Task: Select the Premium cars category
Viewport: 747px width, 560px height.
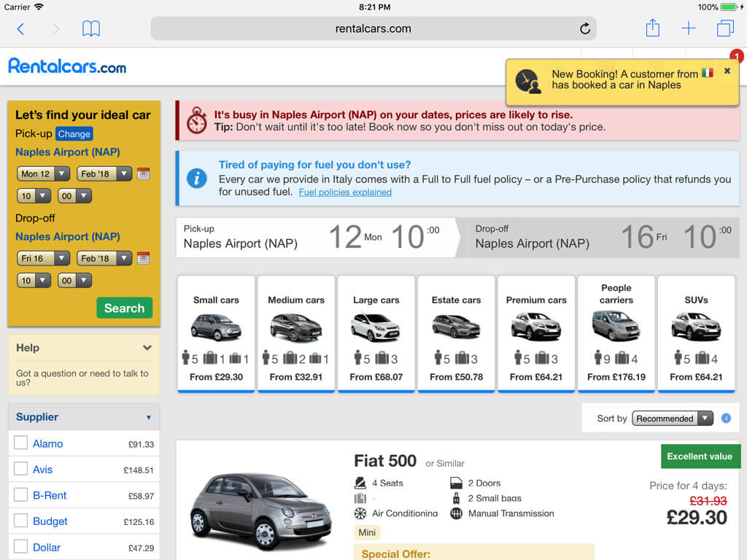Action: tap(536, 334)
